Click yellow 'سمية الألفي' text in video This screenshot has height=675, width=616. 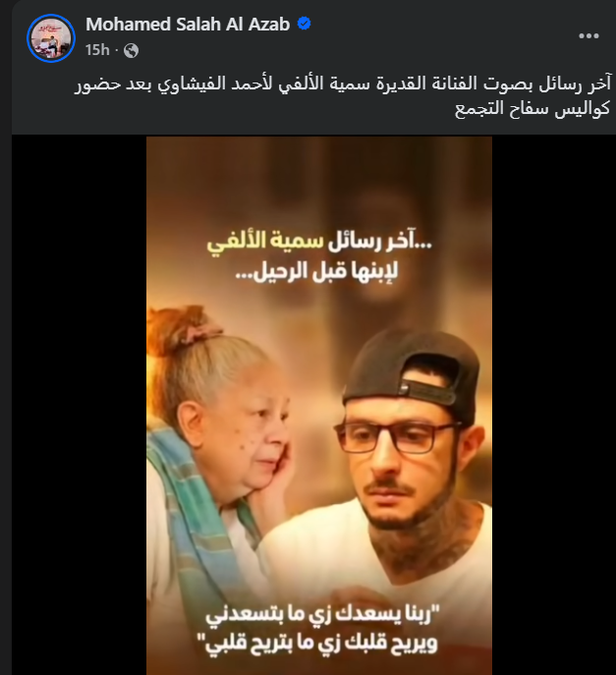point(265,242)
